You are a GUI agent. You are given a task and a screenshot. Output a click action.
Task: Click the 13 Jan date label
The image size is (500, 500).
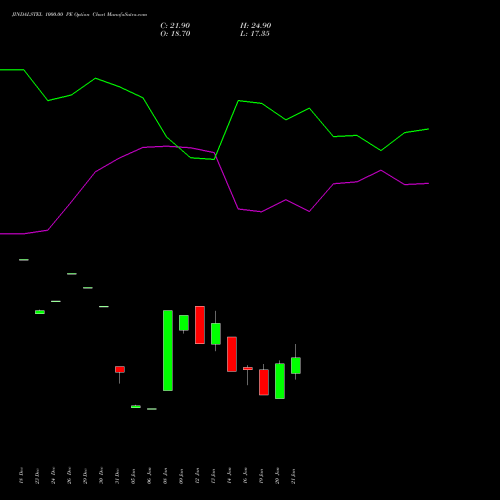pos(213,476)
